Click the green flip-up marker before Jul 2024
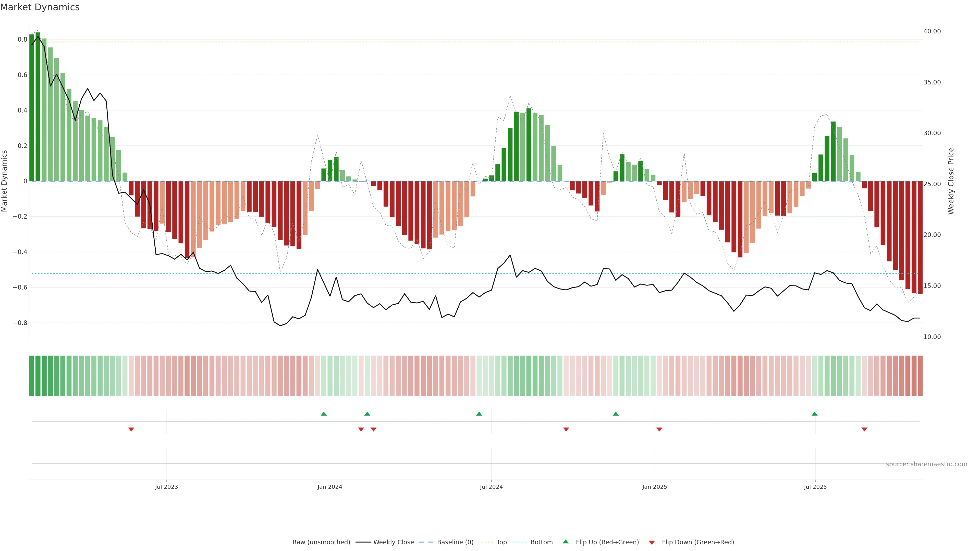 (x=479, y=414)
